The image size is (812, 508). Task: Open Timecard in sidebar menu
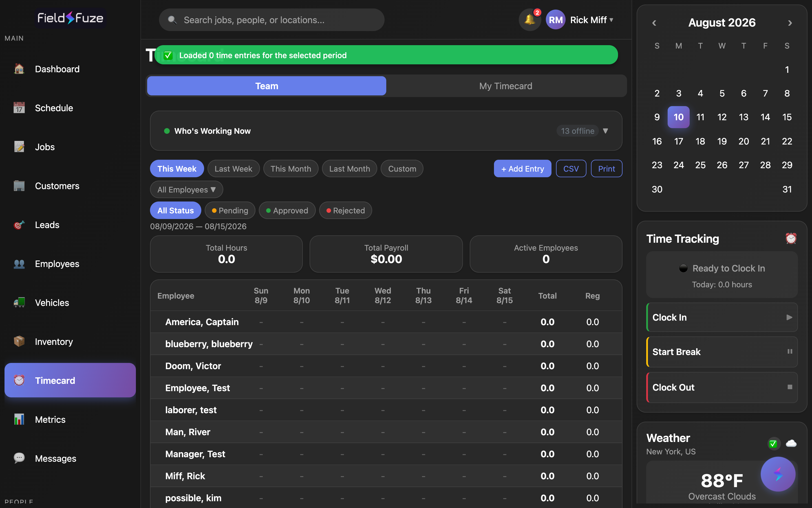point(70,380)
